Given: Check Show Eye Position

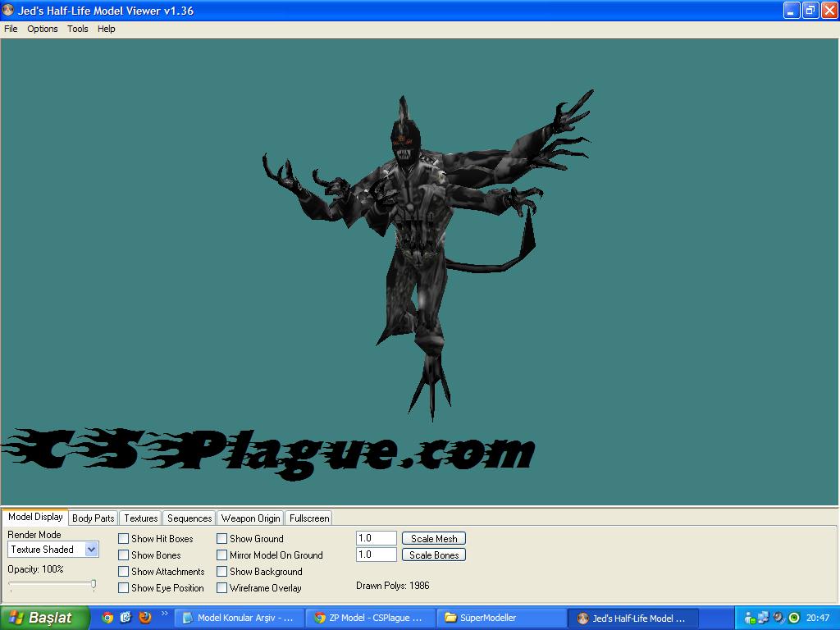Looking at the screenshot, I should pyautogui.click(x=123, y=587).
